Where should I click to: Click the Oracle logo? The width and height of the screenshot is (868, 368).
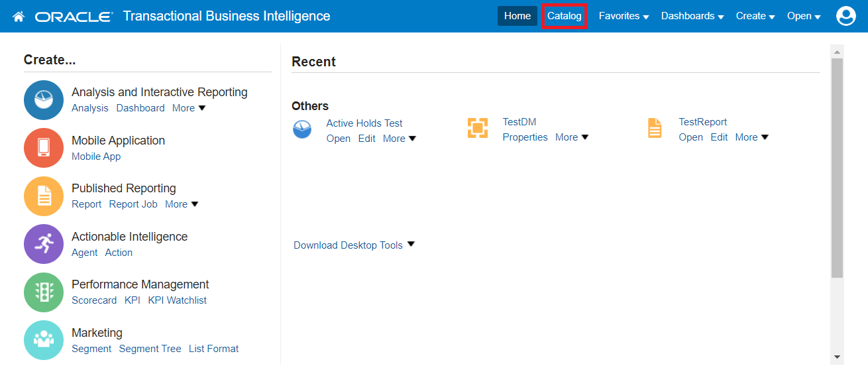click(x=74, y=17)
